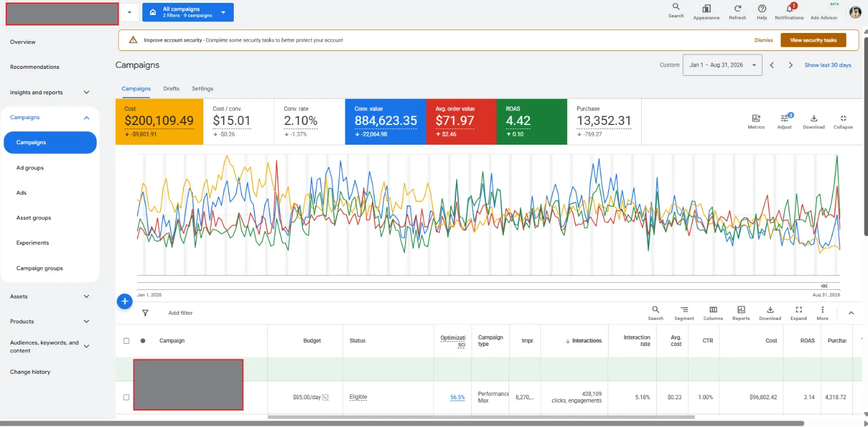Open the Appearance settings icon
Image resolution: width=868 pixels, height=427 pixels.
[706, 12]
